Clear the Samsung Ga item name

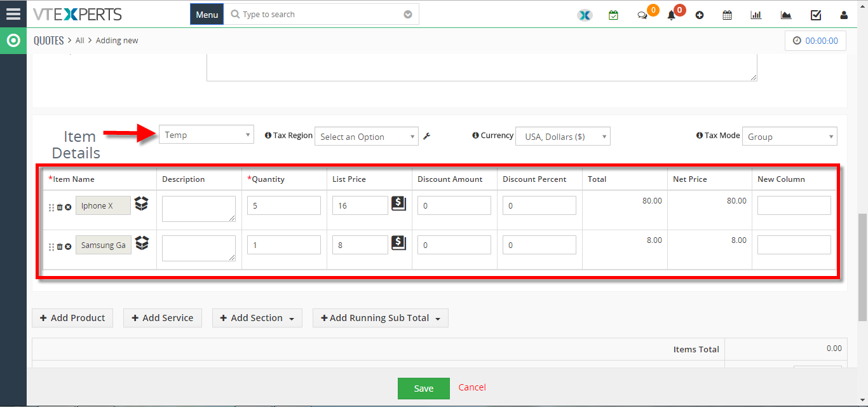tap(68, 247)
